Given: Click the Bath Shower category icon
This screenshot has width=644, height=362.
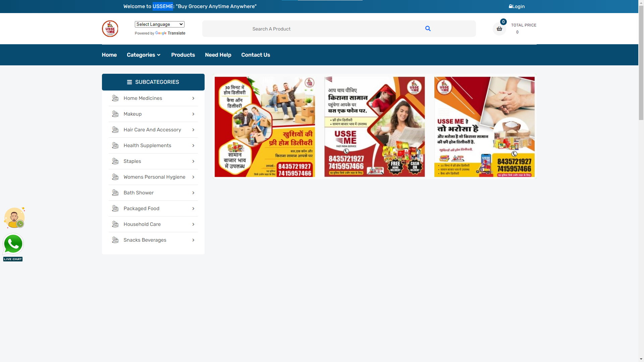Looking at the screenshot, I should point(115,193).
